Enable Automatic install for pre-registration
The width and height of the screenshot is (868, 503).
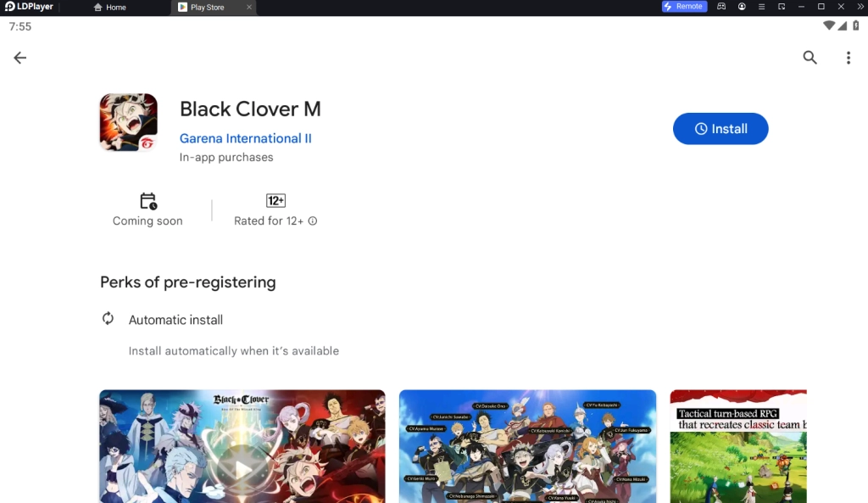175,319
